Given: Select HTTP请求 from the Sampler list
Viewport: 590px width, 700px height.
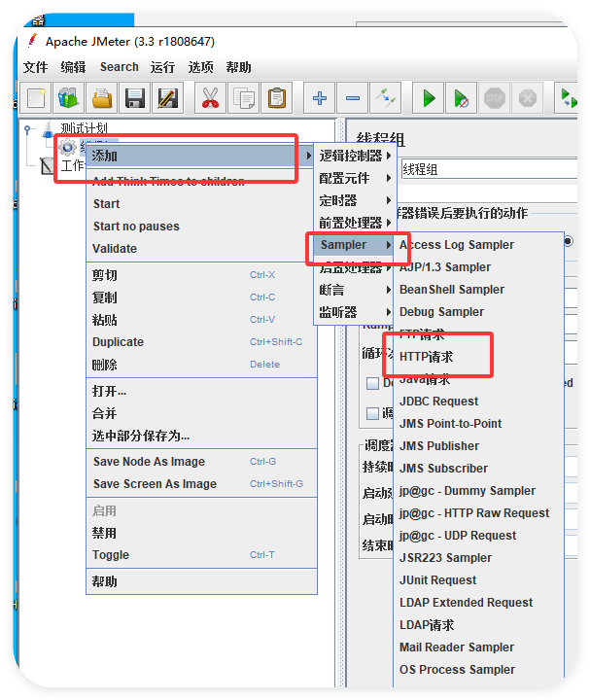Looking at the screenshot, I should point(479,357).
